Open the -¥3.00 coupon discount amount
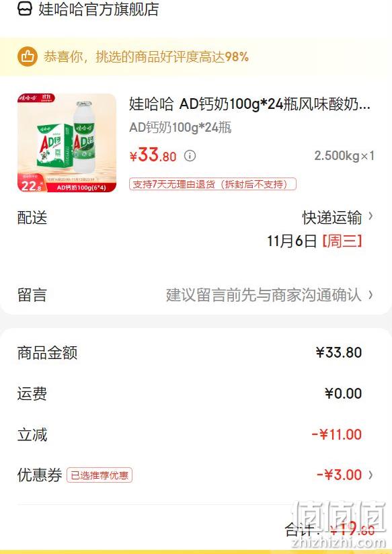Image resolution: width=392 pixels, height=554 pixels. pos(339,475)
